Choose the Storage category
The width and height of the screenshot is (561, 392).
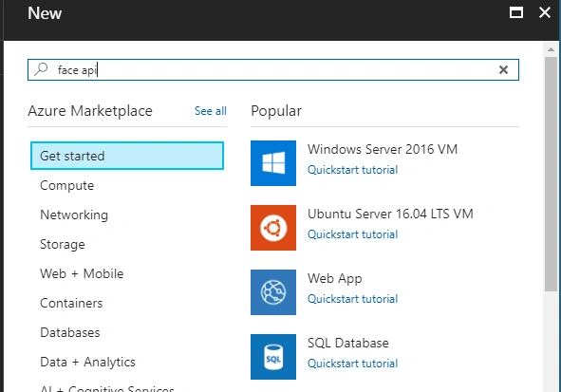coord(63,244)
